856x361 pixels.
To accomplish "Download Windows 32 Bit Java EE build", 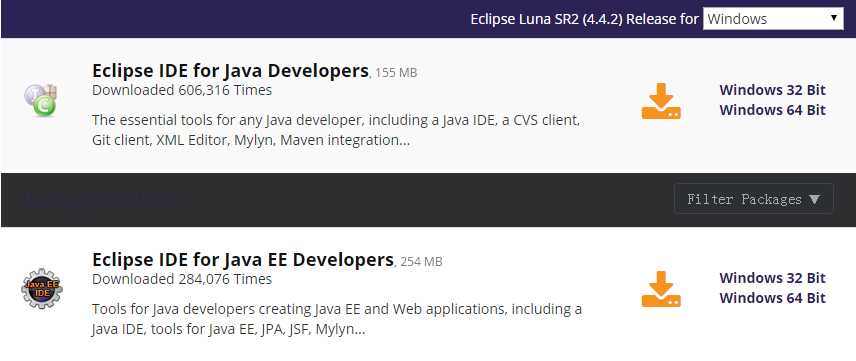I will [x=772, y=277].
